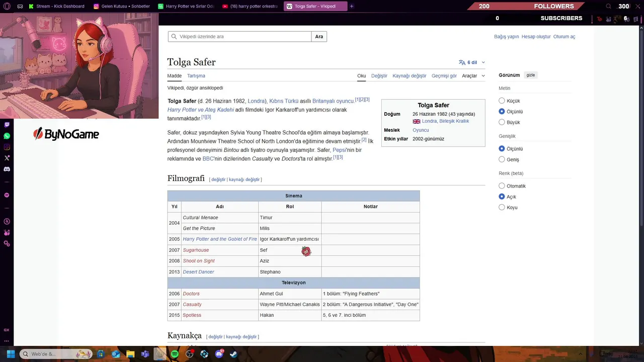Click the Opera GX menu logo
This screenshot has width=644, height=362.
pos(7,6)
